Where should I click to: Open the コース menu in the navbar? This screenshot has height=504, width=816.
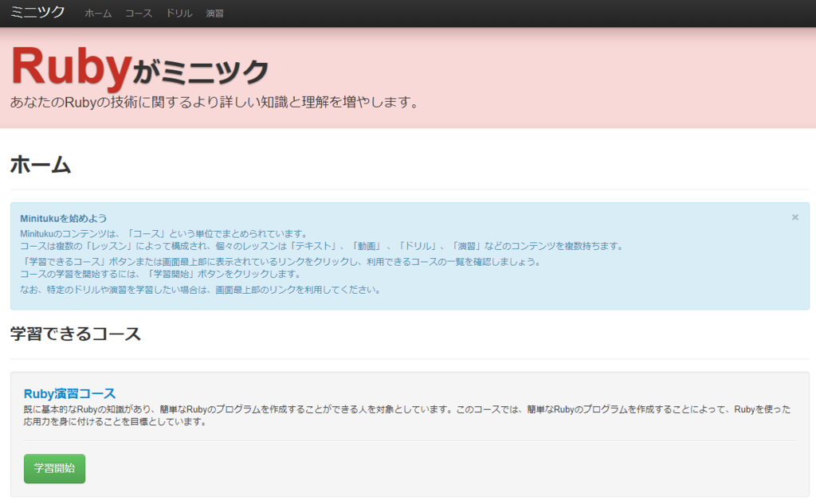click(139, 14)
